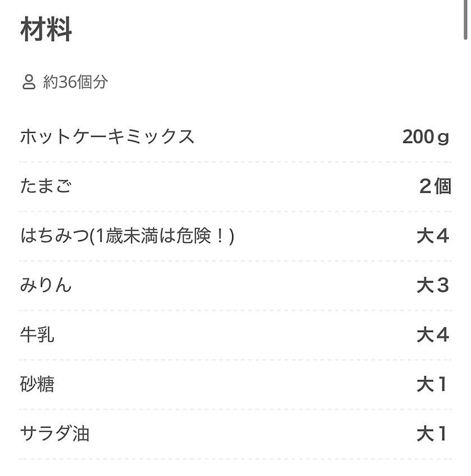Select the 約36個分 servings text
Screen dimensions: 471x476
point(75,82)
